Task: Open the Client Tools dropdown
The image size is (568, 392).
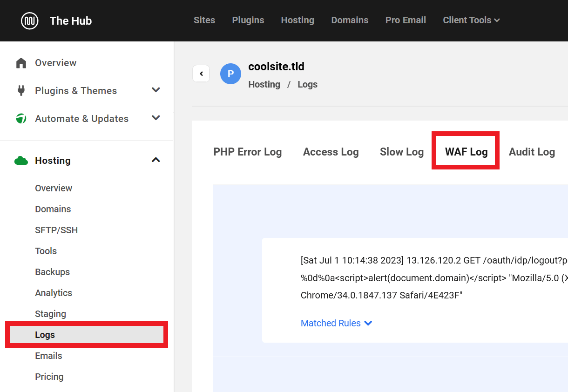Action: pyautogui.click(x=471, y=20)
